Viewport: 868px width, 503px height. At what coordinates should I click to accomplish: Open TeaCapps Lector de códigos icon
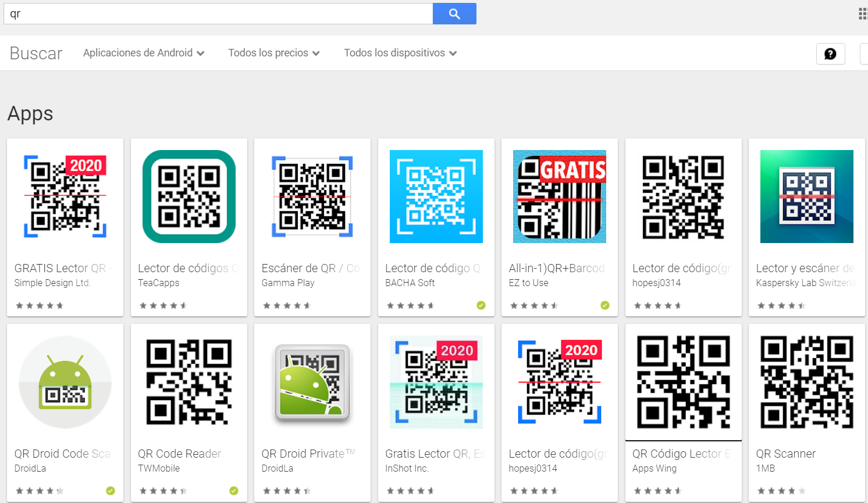click(x=189, y=197)
